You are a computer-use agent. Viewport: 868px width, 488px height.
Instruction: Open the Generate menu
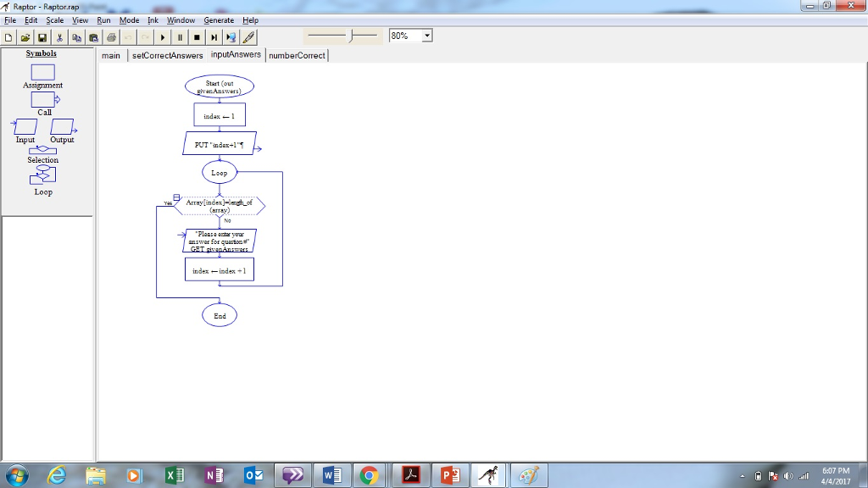tap(219, 19)
